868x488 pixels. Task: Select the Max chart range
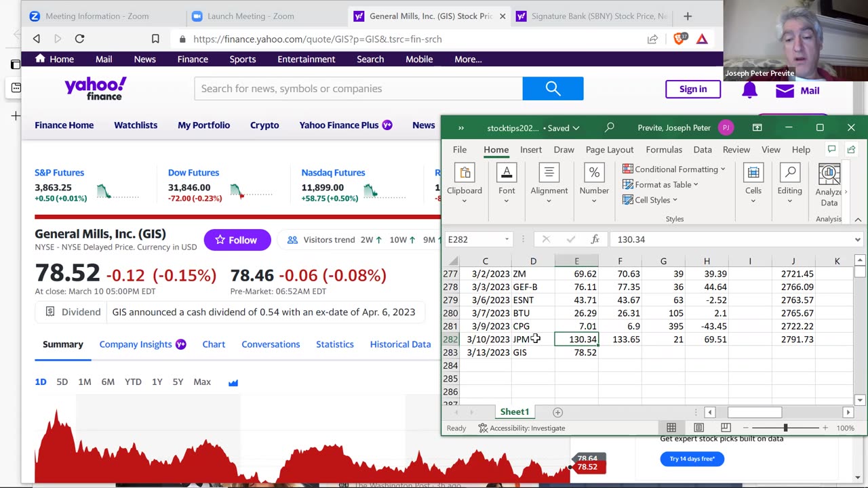point(202,382)
